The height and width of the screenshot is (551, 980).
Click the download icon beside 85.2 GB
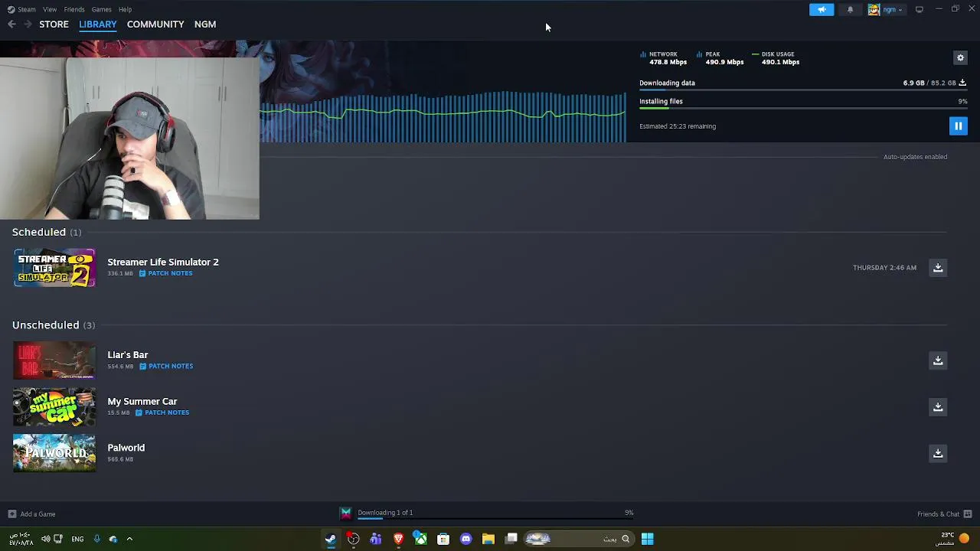pos(962,83)
